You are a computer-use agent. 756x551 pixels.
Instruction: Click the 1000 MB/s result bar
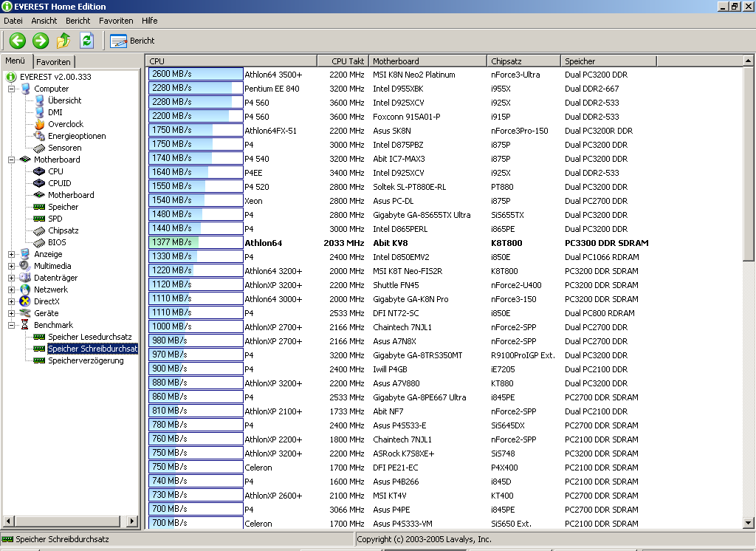pos(195,326)
